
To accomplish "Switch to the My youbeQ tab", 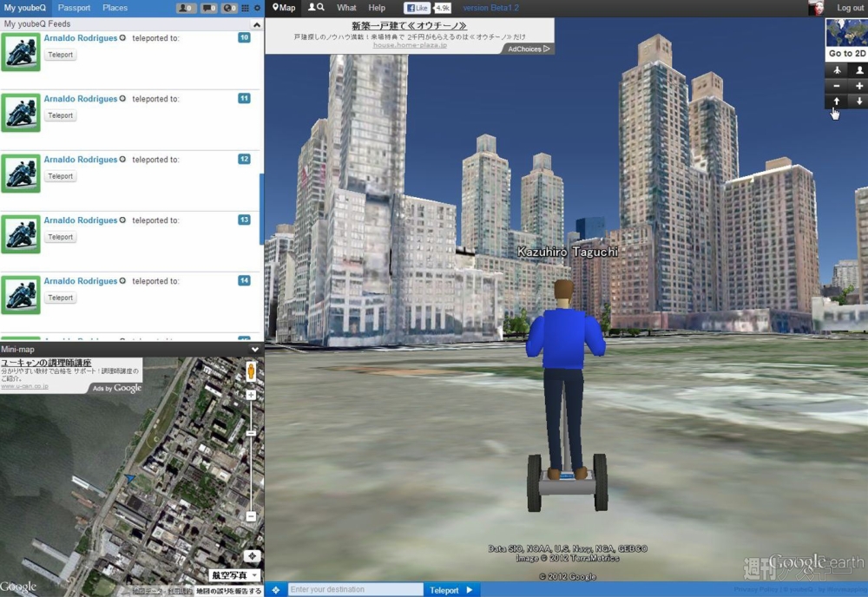I will 25,8.
